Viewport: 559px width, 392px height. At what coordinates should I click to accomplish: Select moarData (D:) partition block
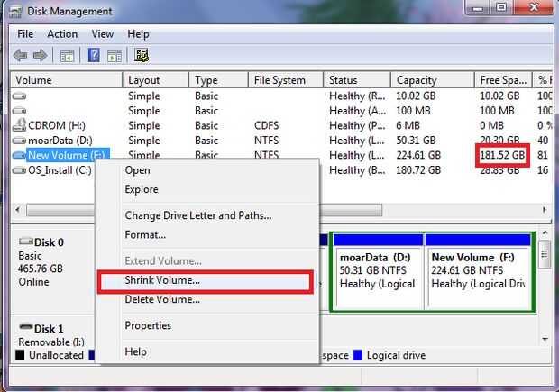pos(379,273)
